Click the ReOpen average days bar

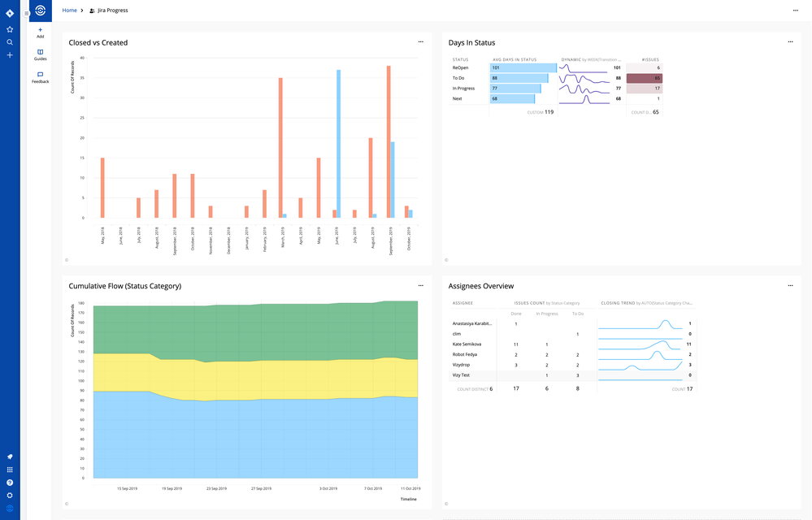tap(520, 67)
